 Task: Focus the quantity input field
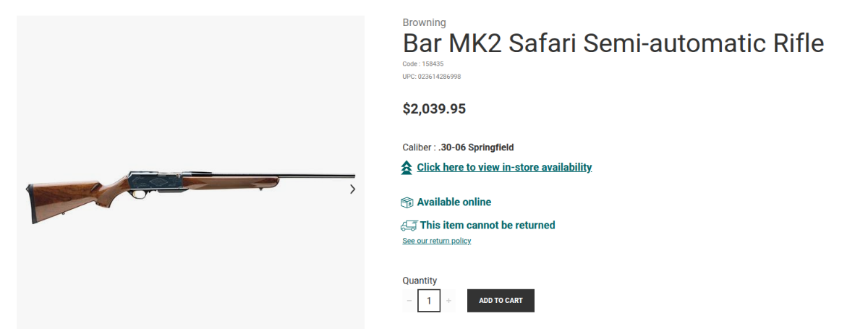[429, 301]
